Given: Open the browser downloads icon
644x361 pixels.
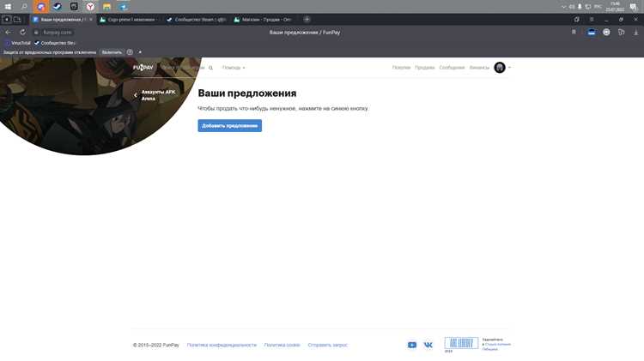Looking at the screenshot, I should [x=635, y=32].
